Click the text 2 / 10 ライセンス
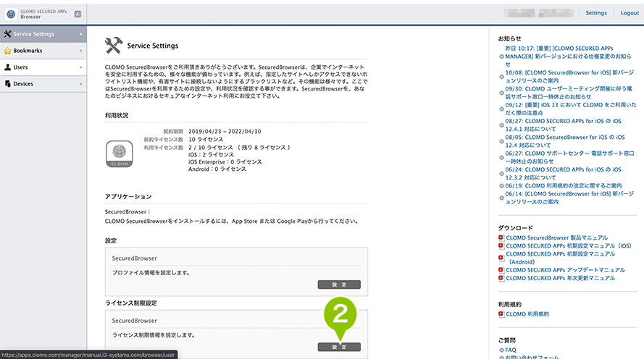 pyautogui.click(x=210, y=148)
